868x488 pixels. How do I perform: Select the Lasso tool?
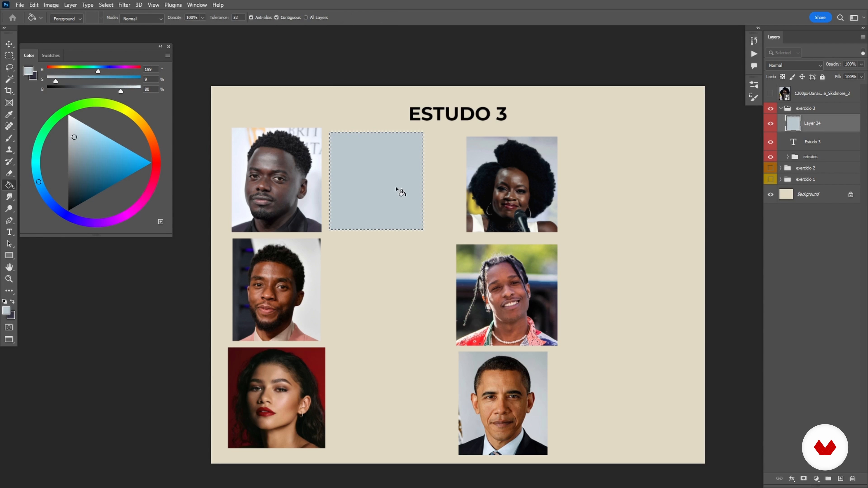(x=9, y=67)
